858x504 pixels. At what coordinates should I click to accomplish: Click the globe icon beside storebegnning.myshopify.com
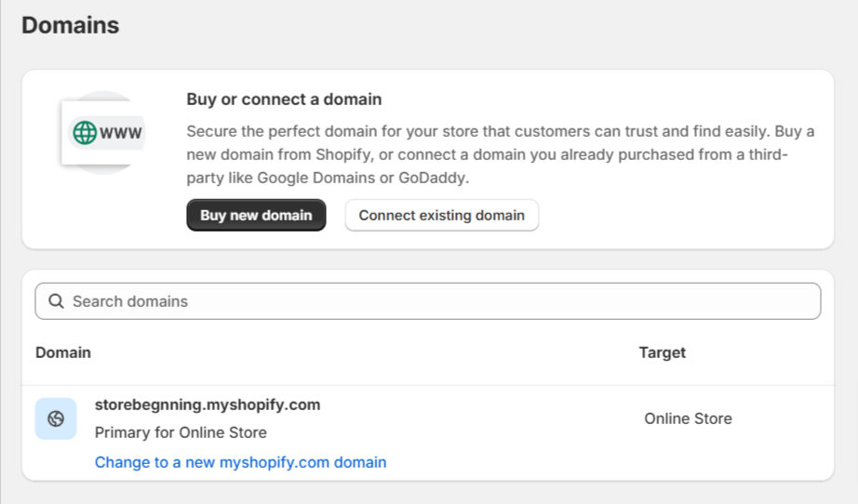[56, 418]
